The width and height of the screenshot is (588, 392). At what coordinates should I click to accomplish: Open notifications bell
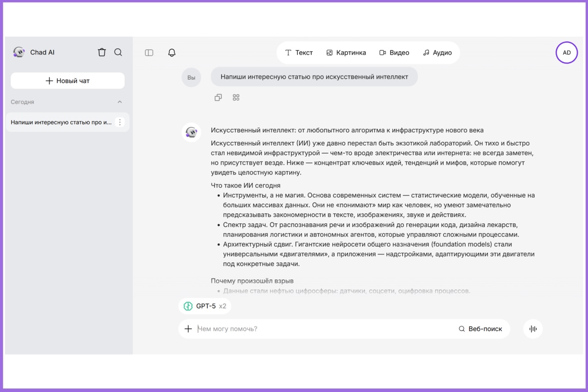tap(171, 53)
